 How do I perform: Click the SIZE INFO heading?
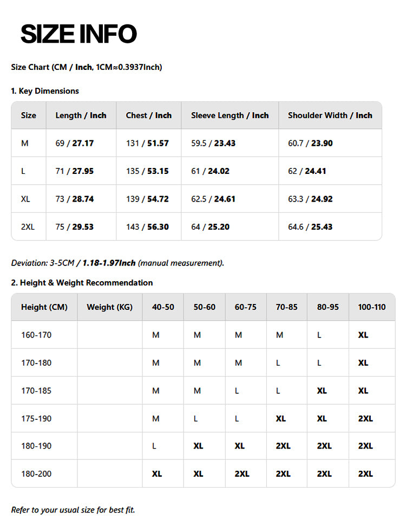(78, 34)
